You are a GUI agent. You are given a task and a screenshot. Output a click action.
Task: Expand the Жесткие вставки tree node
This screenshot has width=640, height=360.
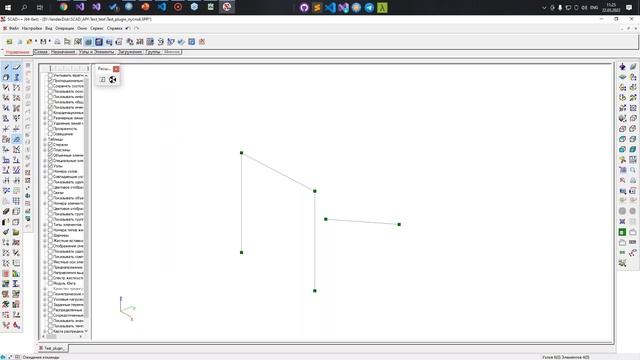[x=45, y=241]
